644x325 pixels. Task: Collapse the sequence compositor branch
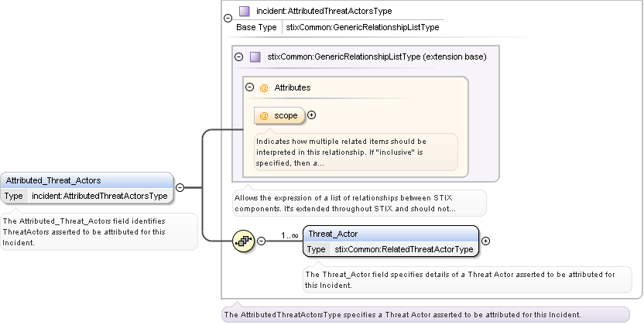(x=261, y=241)
